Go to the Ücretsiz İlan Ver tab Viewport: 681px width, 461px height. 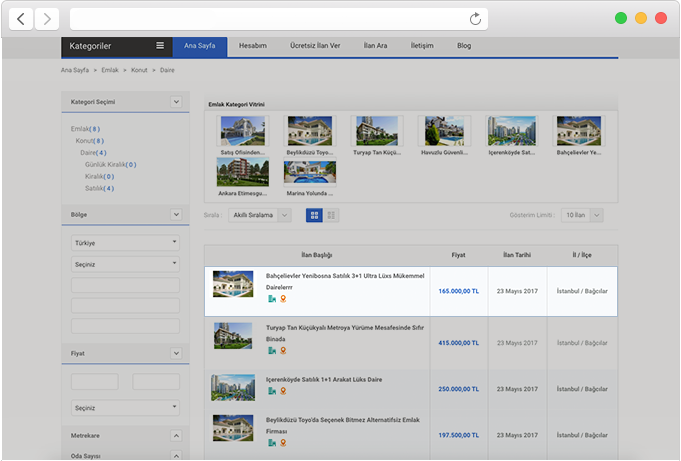[x=315, y=46]
